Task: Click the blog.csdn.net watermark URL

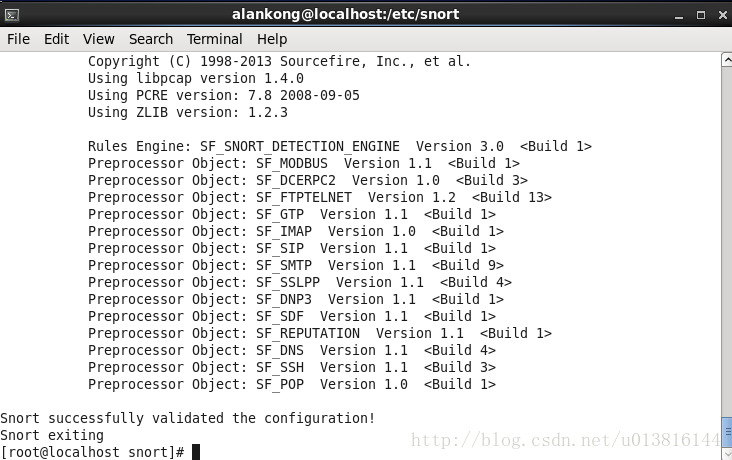Action: 565,440
